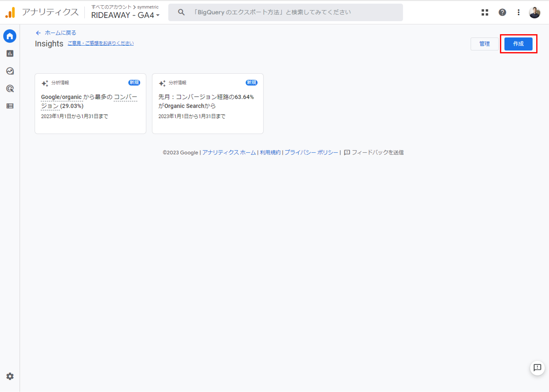Click the feedback icon beside フィードバックを送信
The width and height of the screenshot is (549, 392).
[x=347, y=153]
